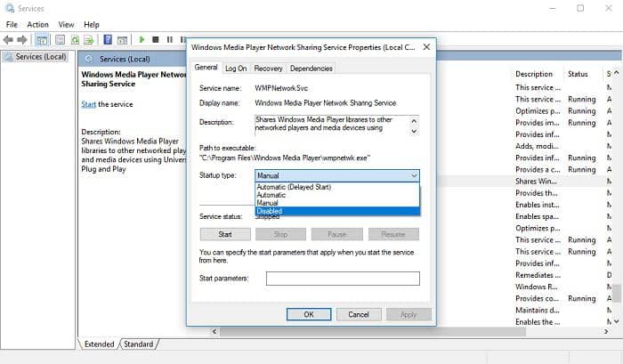Click the 'Adds, modi...' description row
Image resolution: width=623 pixels, height=364 pixels.
pos(538,146)
